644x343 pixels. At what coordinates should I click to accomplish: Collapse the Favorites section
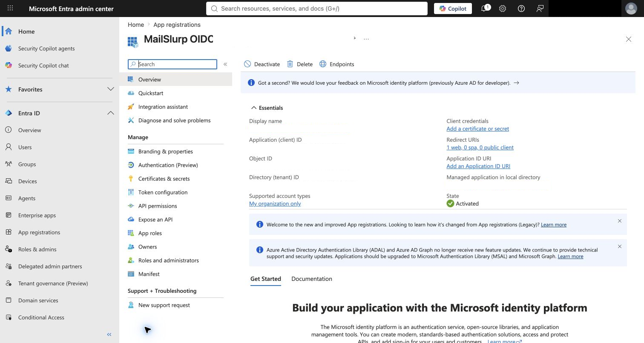[111, 89]
